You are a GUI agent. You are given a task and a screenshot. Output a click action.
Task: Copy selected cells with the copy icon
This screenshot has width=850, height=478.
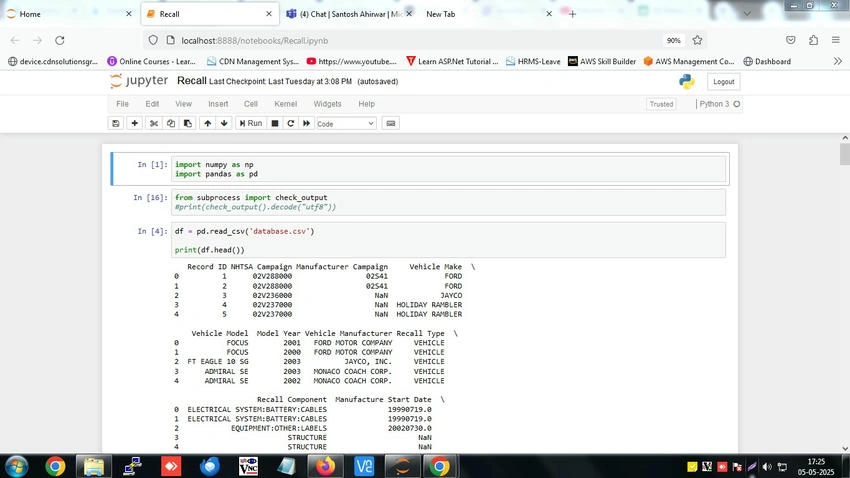coord(171,124)
